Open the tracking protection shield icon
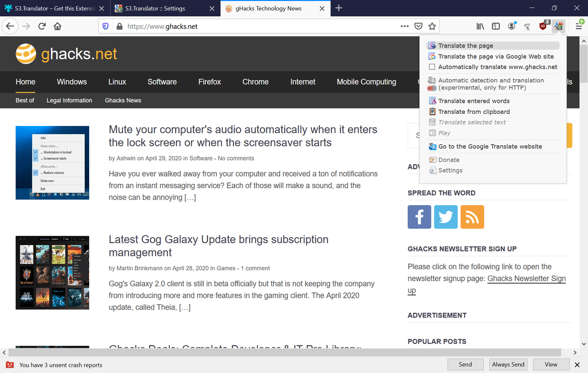Screen dimensions: 588x373 (x=106, y=27)
